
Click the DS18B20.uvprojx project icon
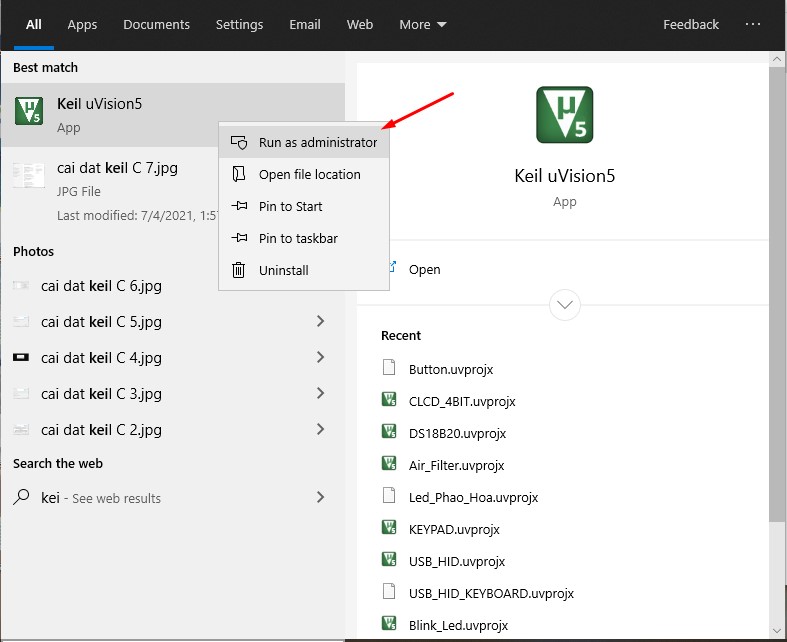(390, 433)
